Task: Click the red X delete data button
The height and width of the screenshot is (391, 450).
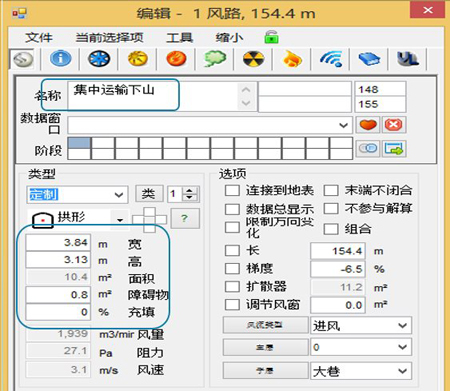Action: tap(393, 125)
